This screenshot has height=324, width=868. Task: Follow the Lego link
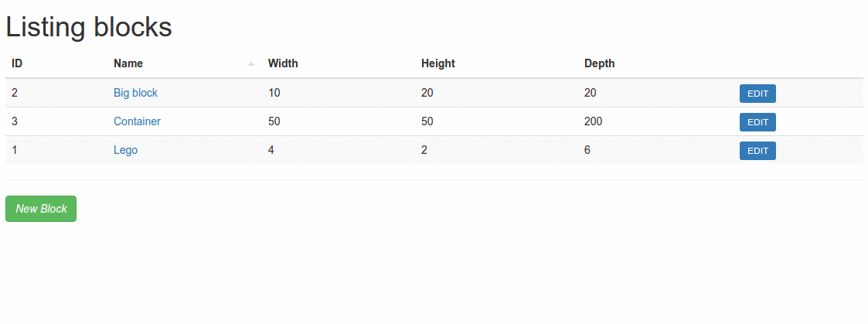pyautogui.click(x=125, y=150)
